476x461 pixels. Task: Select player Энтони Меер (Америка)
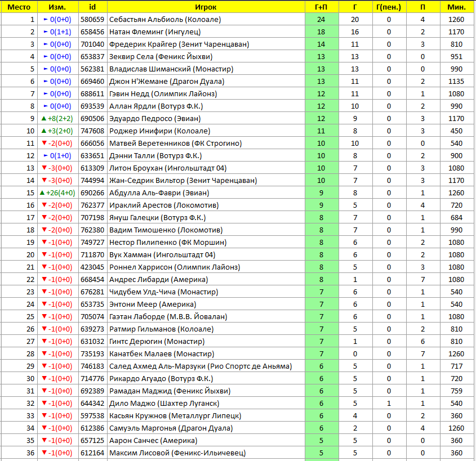[153, 304]
